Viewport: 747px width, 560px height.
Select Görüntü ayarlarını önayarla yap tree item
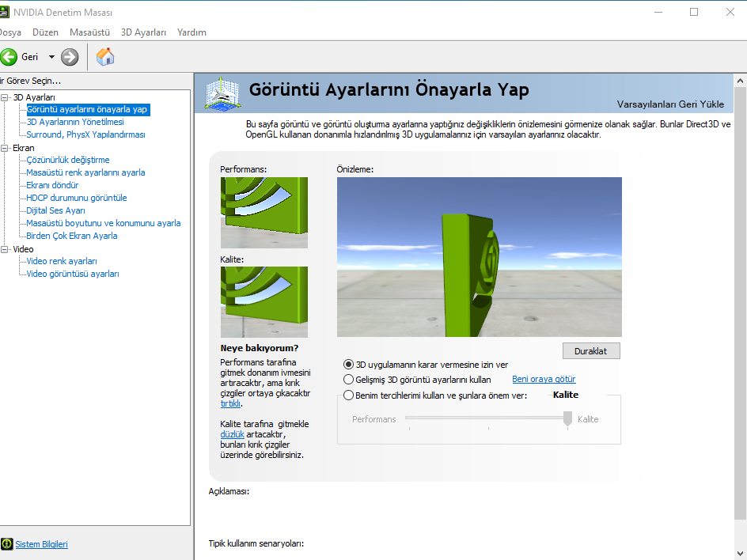(87, 109)
